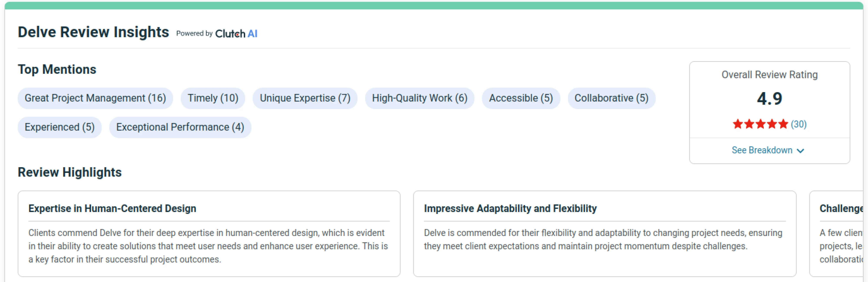Click the partially visible Challenges highlight card

(837, 234)
